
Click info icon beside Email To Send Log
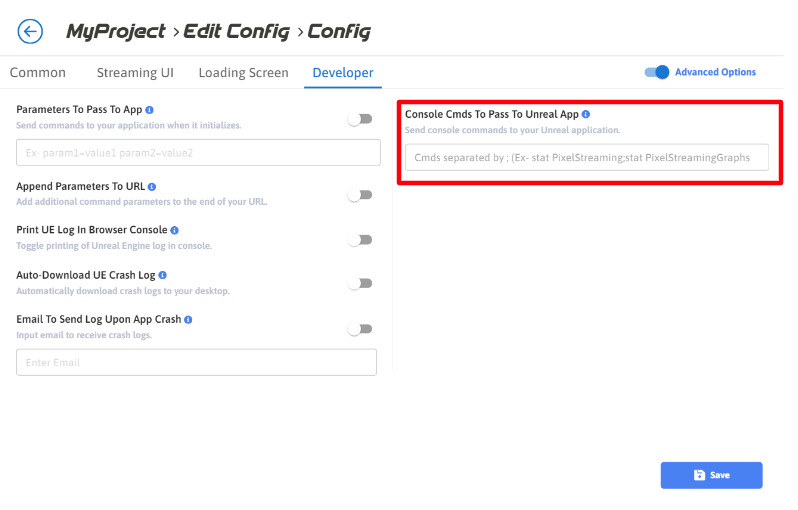pyautogui.click(x=188, y=320)
